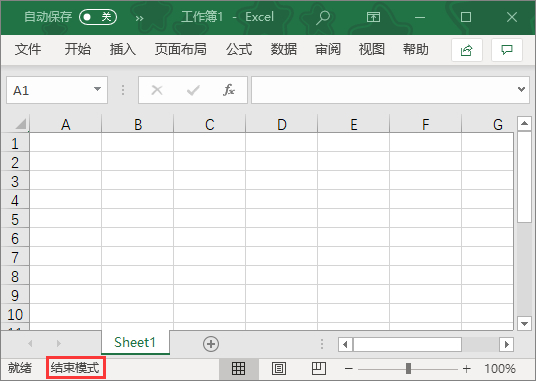Viewport: 536px width, 381px height.
Task: Click horizontal scrollbar left arrow
Action: click(345, 344)
